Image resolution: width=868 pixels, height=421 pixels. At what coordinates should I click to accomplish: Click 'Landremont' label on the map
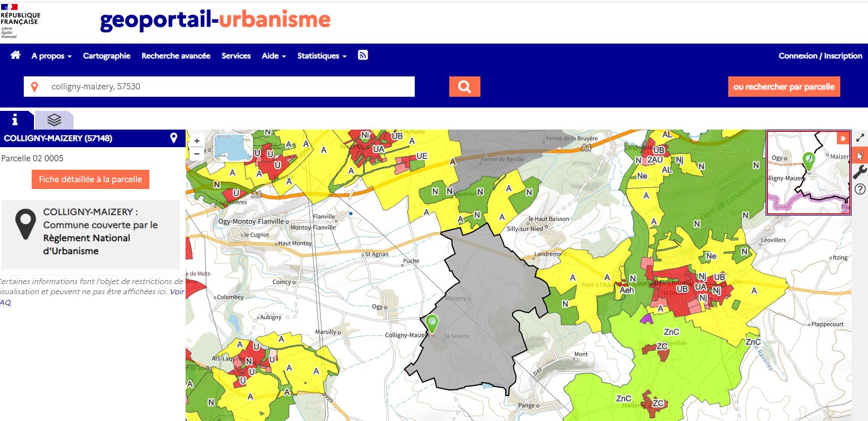[551, 254]
